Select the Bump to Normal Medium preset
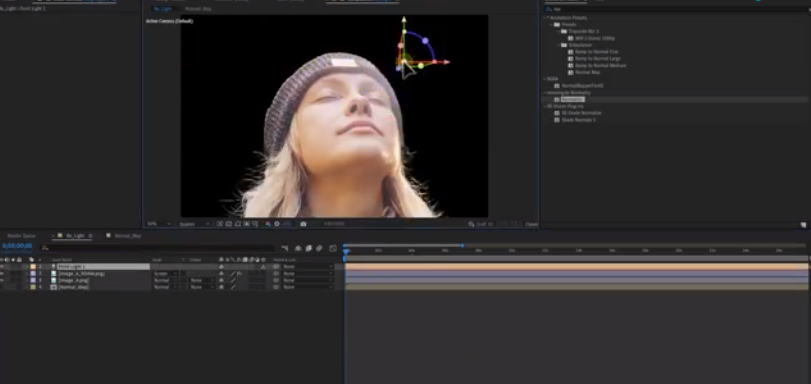811x384 pixels. click(600, 65)
